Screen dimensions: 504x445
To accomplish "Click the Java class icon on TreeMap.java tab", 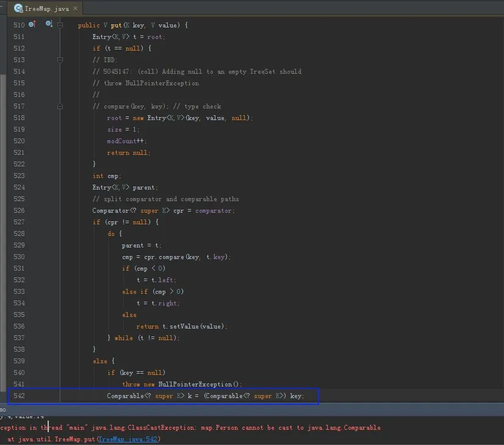I will click(18, 9).
